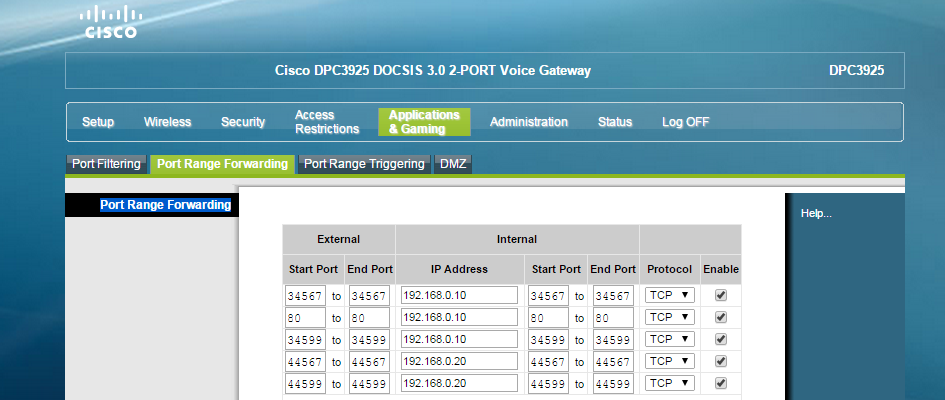Image resolution: width=945 pixels, height=400 pixels.
Task: Switch to Port Range Triggering tab
Action: 364,164
